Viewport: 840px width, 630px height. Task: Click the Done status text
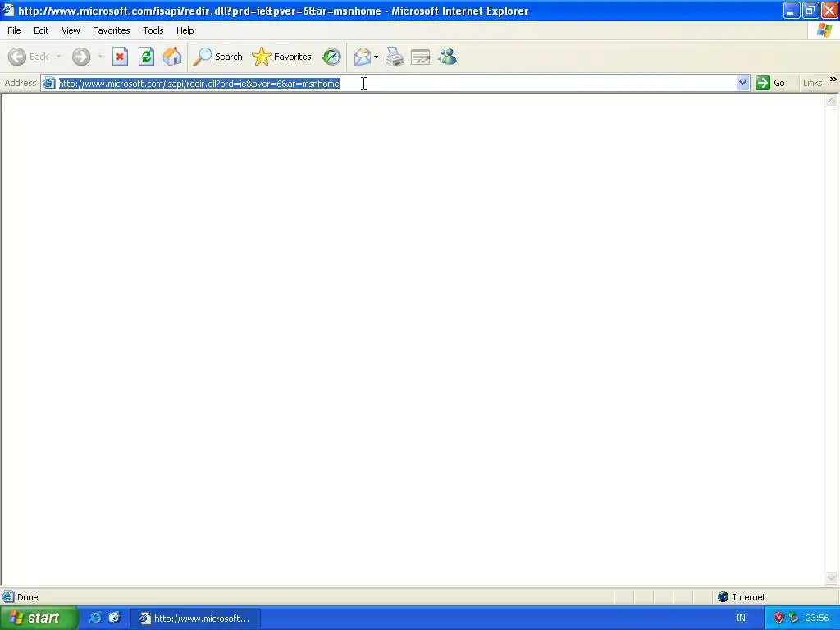(x=27, y=597)
